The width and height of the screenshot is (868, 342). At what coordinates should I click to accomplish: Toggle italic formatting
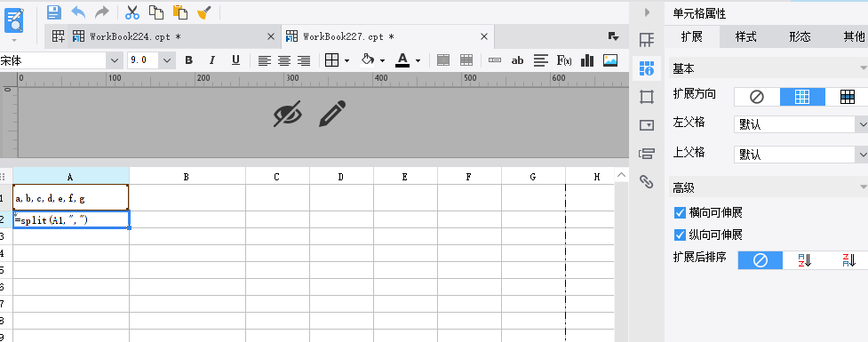pos(212,60)
